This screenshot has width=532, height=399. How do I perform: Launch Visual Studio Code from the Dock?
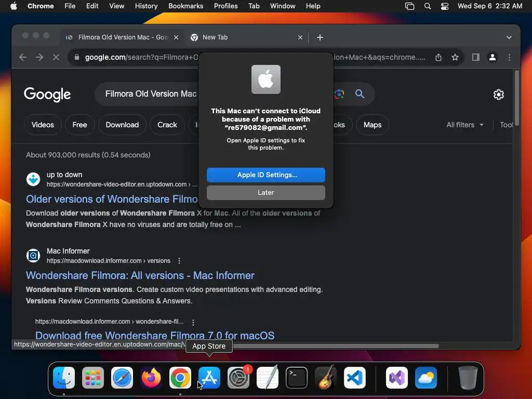click(355, 378)
